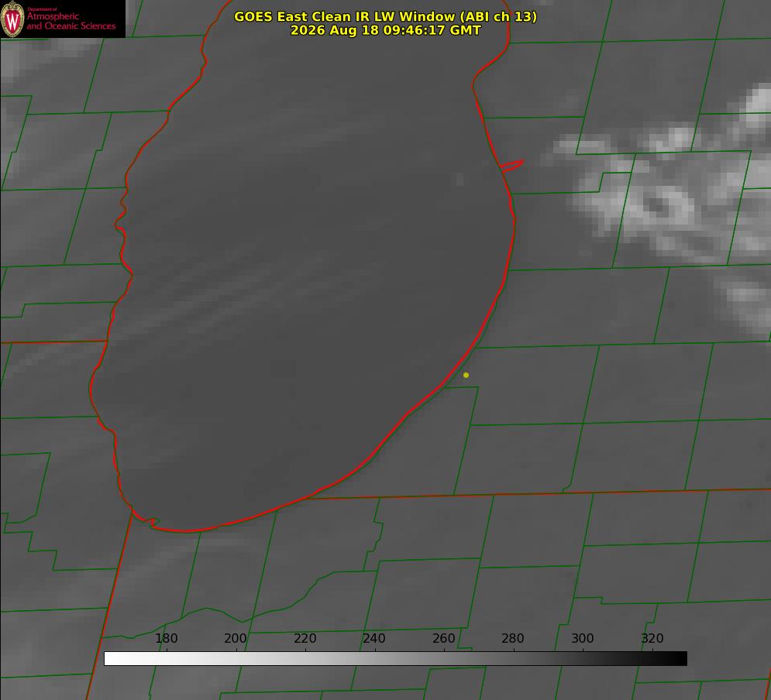This screenshot has height=700, width=771.
Task: Click the 260 label on colorbar
Action: click(x=443, y=638)
